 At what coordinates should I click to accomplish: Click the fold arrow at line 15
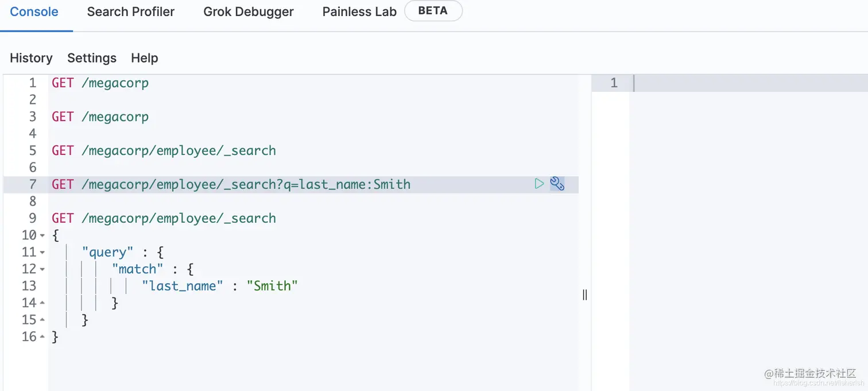42,320
